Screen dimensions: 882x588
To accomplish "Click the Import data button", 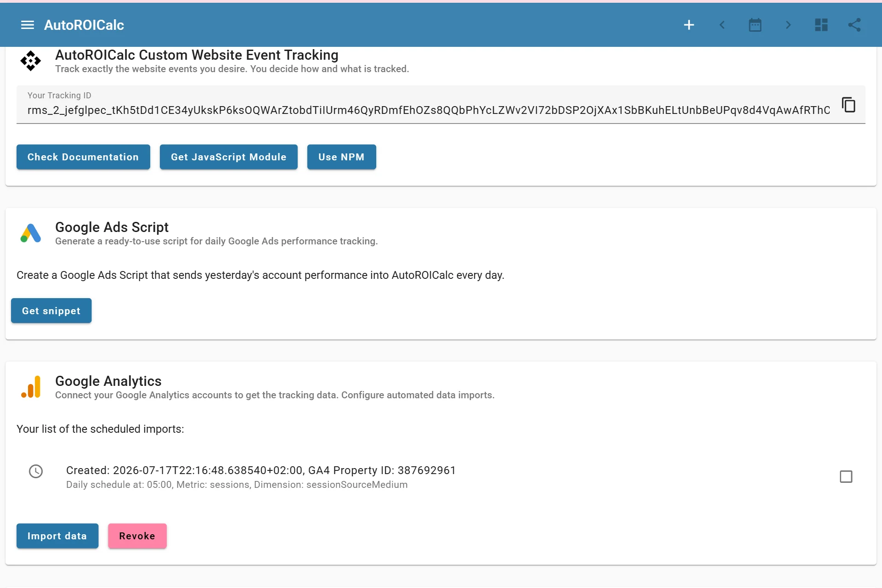I will tap(57, 536).
